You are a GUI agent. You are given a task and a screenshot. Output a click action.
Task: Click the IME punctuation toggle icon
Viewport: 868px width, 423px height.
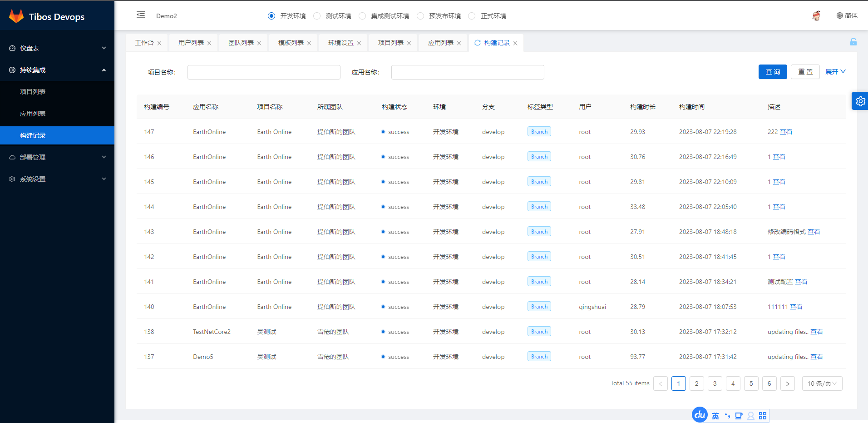(727, 416)
